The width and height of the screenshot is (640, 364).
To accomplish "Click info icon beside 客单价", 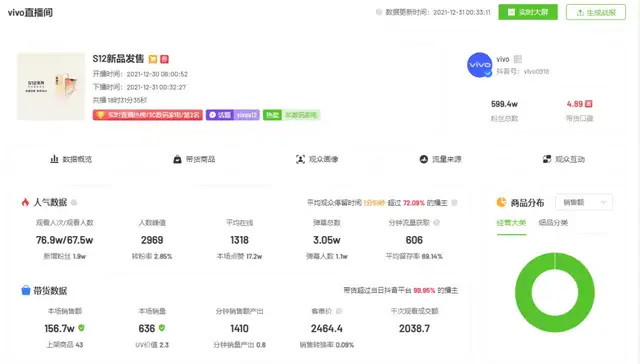I will tap(338, 311).
